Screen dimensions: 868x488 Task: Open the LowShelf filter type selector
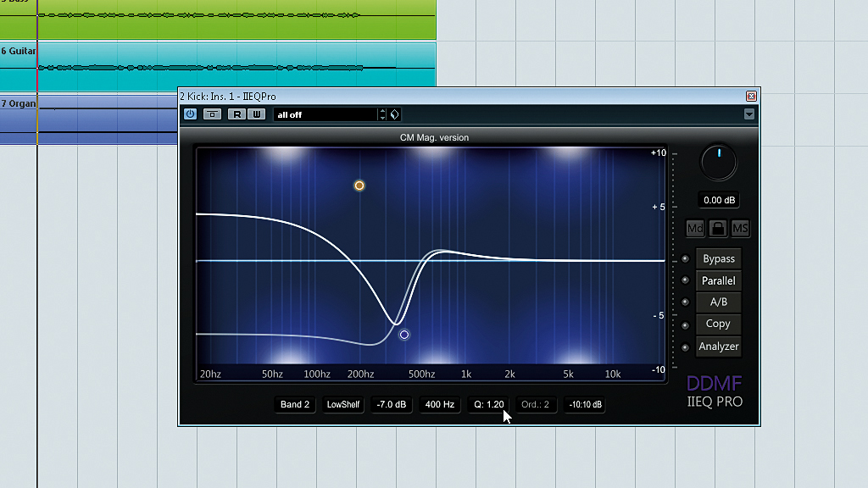coord(343,404)
